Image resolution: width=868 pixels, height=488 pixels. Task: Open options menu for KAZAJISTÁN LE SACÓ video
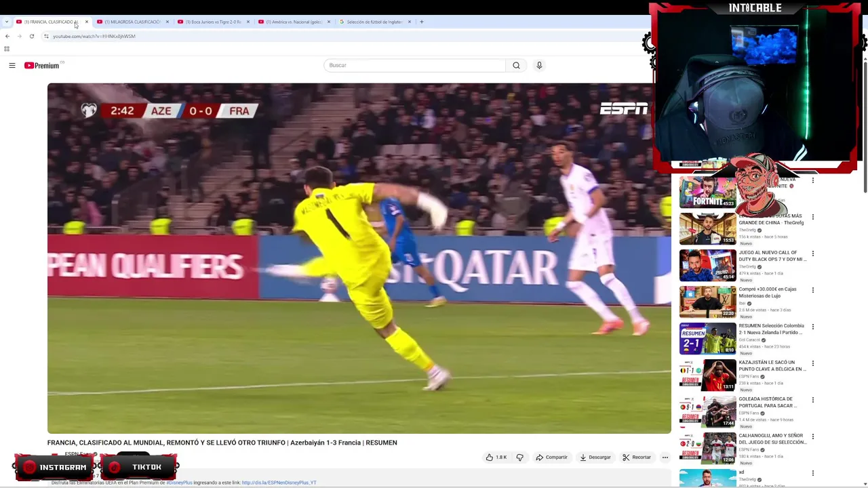click(x=812, y=363)
